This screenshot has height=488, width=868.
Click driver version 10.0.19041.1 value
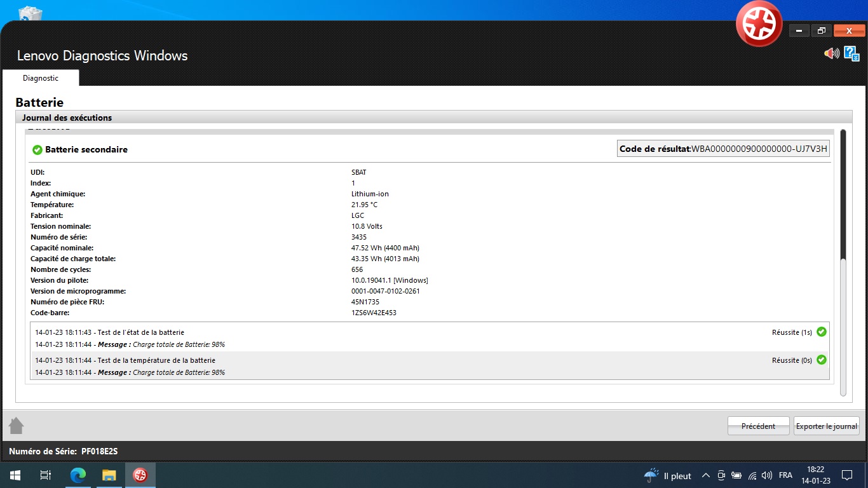[390, 280]
